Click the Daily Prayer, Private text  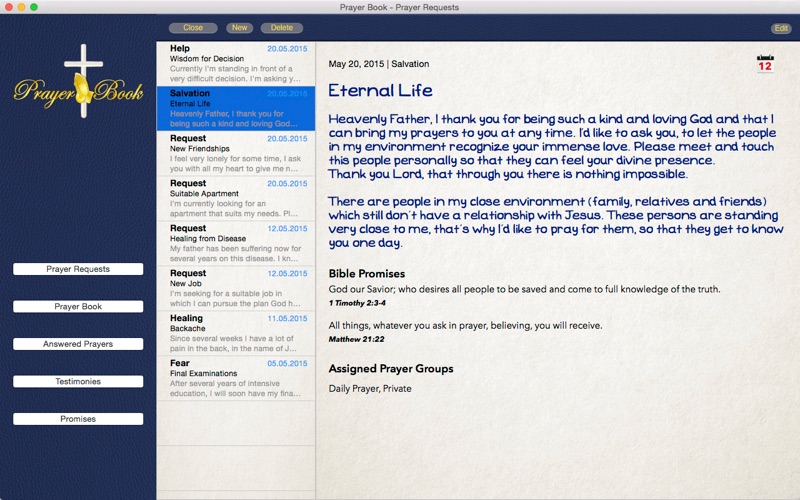[x=370, y=388]
